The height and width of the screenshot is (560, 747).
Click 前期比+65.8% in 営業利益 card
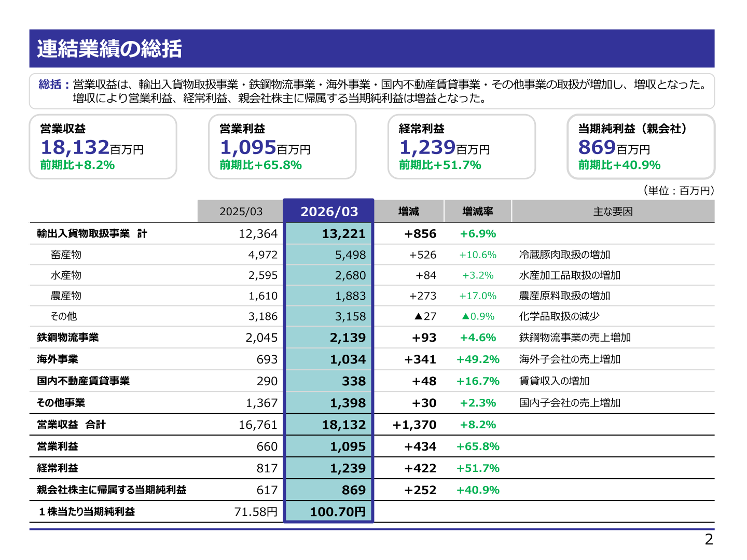[260, 165]
